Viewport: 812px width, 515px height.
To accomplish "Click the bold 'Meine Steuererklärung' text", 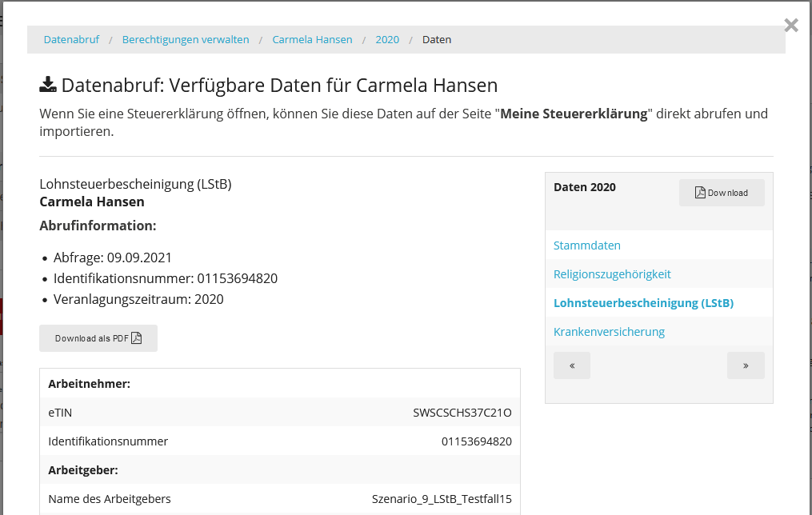I will (x=574, y=114).
